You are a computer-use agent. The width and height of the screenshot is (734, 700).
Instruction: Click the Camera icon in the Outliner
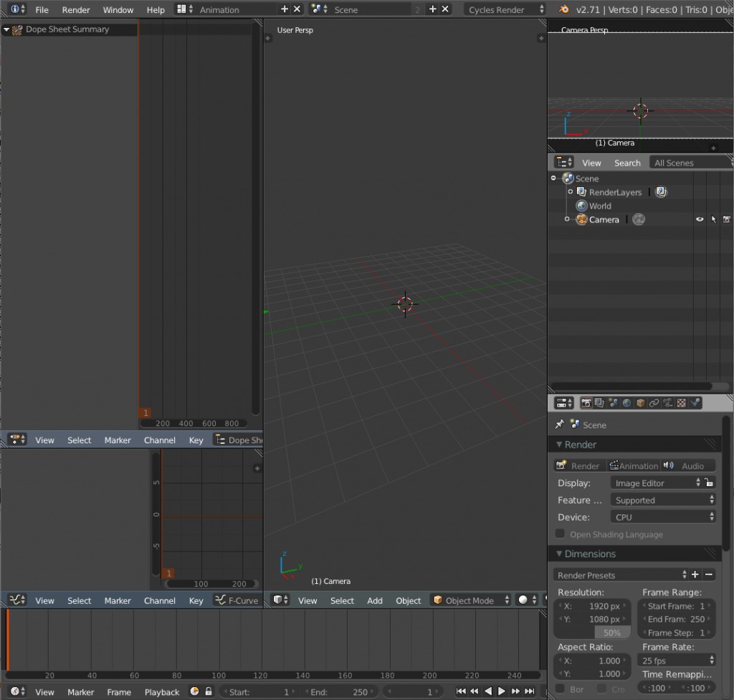tap(581, 219)
